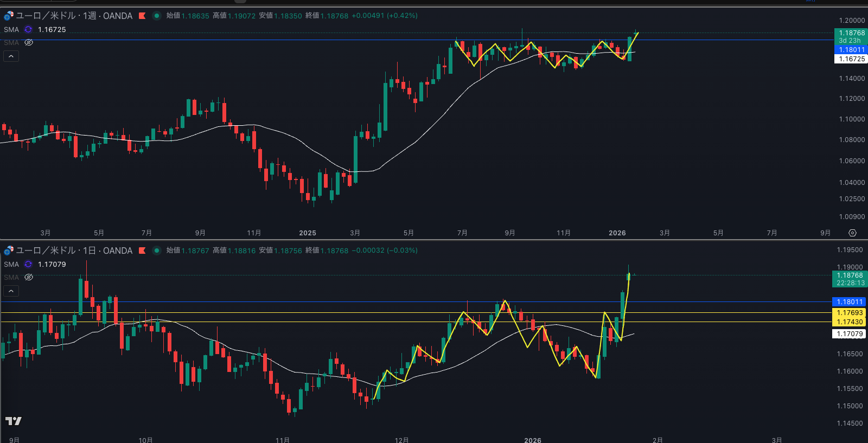Click the EUR/USD flag icon in daily chart
This screenshot has height=443, width=868.
pyautogui.click(x=9, y=251)
